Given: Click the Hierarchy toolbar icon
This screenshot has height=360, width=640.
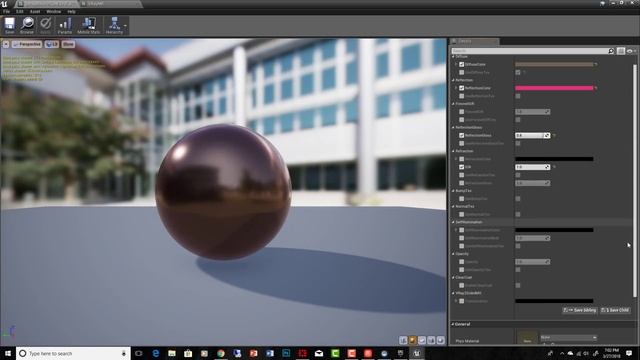Looking at the screenshot, I should point(114,25).
